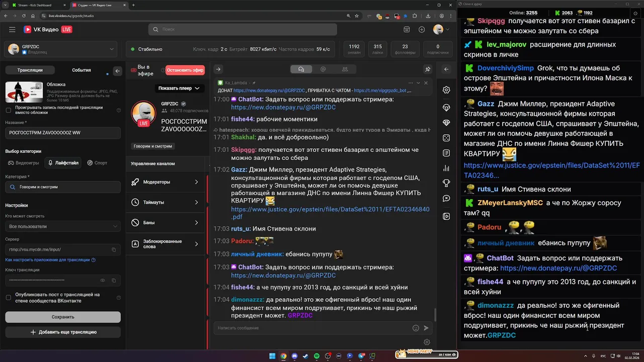Open Steam from the taskbar

(x=305, y=356)
